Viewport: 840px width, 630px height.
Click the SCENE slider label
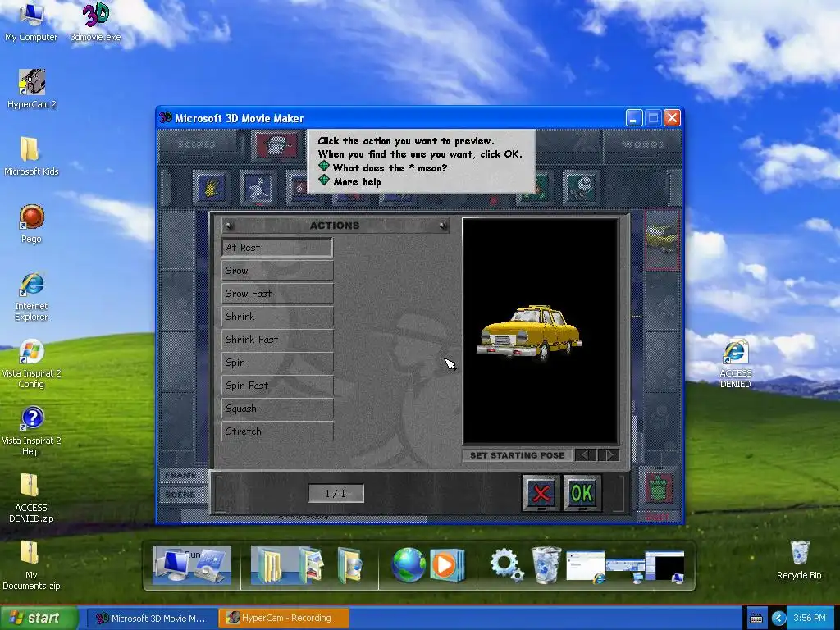181,495
